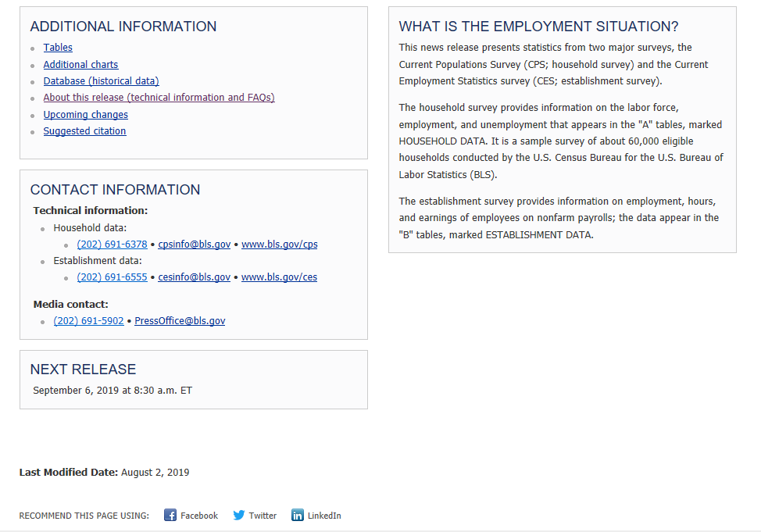The image size is (761, 532).
Task: Email cesinfo@bls.gov
Action: point(194,277)
